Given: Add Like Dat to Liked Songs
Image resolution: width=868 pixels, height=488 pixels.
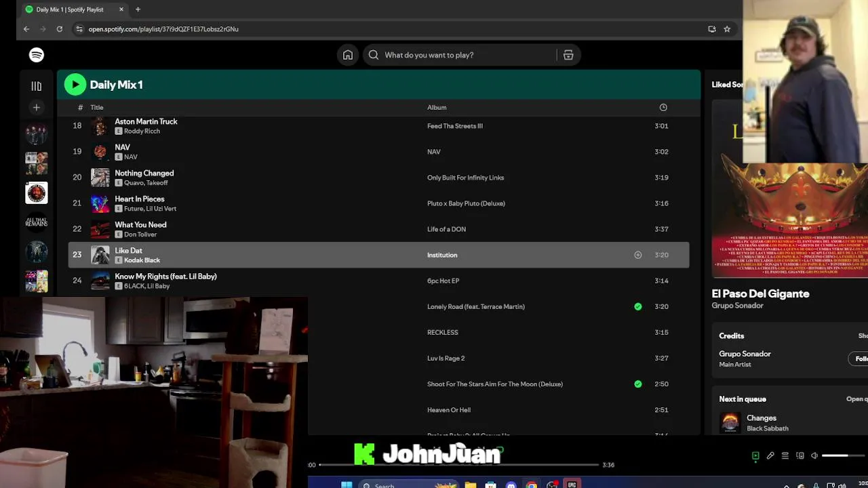Looking at the screenshot, I should (x=637, y=255).
